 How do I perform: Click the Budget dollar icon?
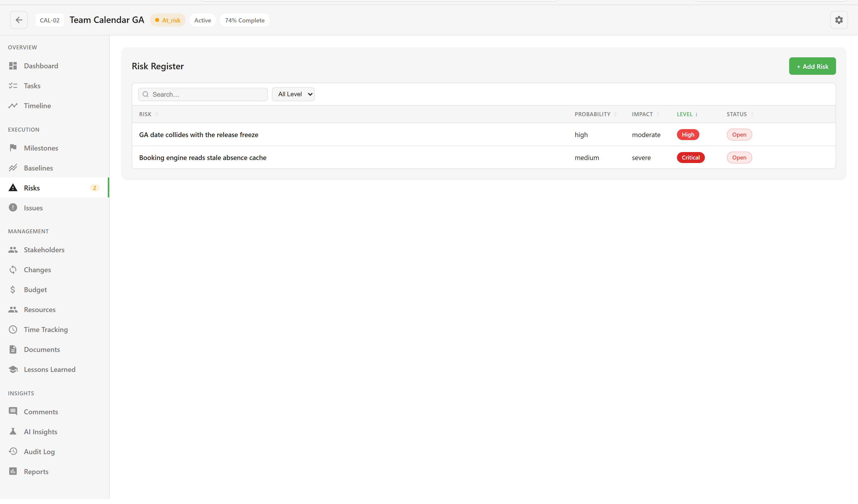click(x=13, y=290)
